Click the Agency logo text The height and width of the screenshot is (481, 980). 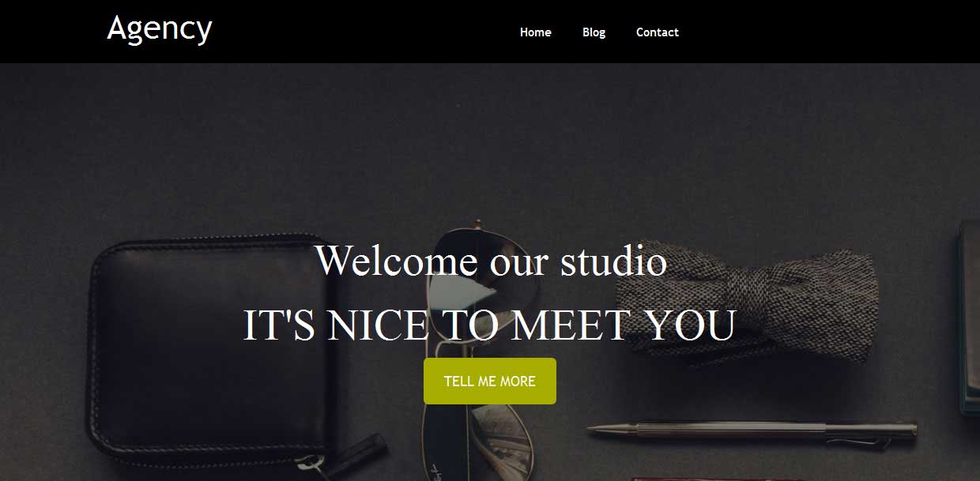(160, 29)
